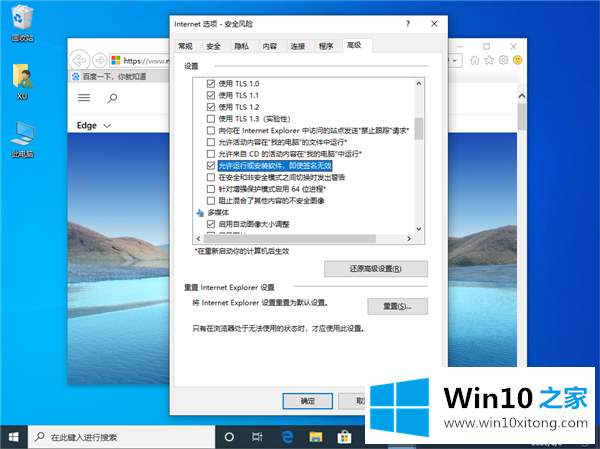Open the hamburger menu on the webpage
Image resolution: width=600 pixels, height=449 pixels.
pyautogui.click(x=84, y=98)
